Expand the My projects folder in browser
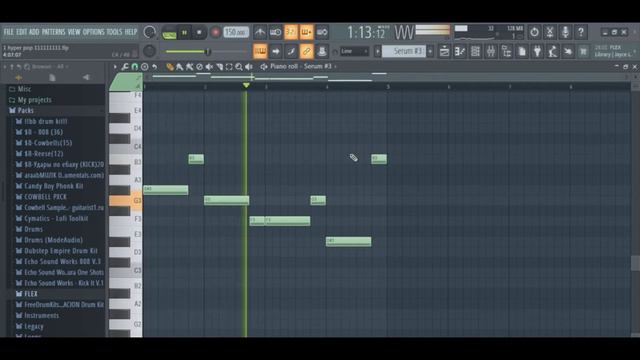The height and width of the screenshot is (360, 640). tap(34, 100)
